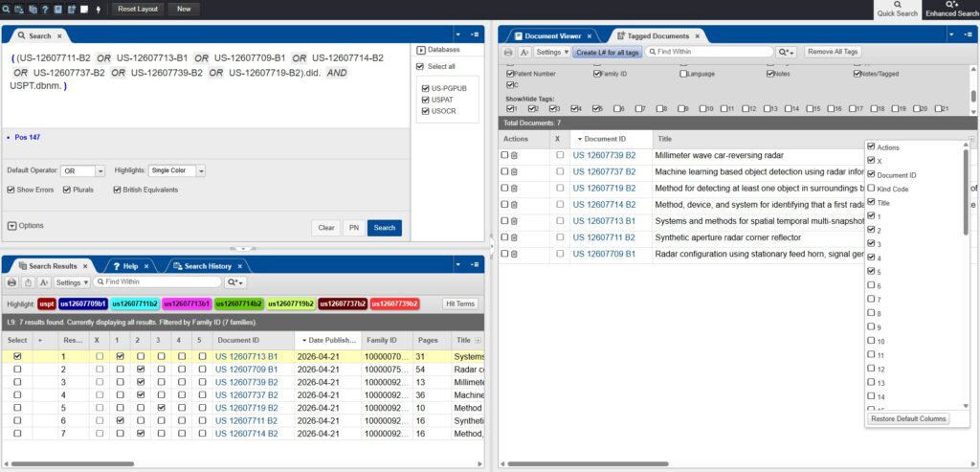This screenshot has height=472, width=980.
Task: Click the export icon in Search Results toolbar
Action: pyautogui.click(x=28, y=282)
